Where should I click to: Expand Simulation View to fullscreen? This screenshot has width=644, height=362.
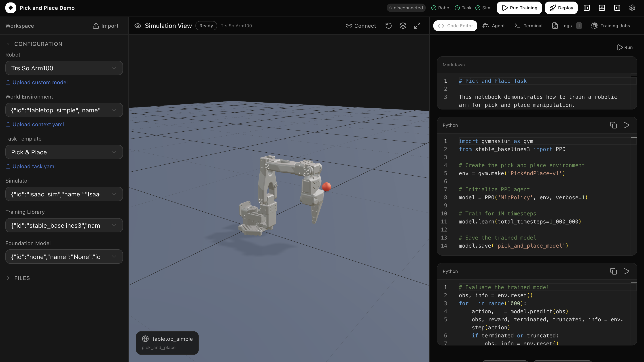(x=417, y=25)
